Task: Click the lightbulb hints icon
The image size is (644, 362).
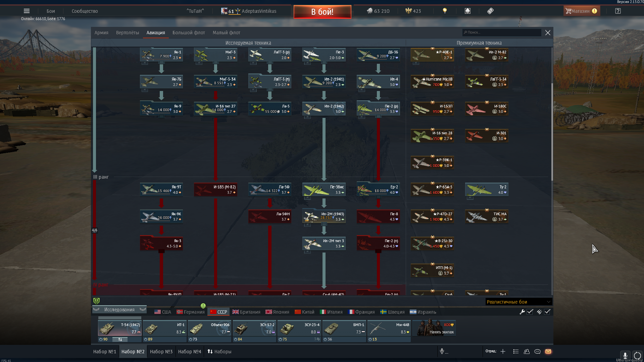Action: point(445,11)
